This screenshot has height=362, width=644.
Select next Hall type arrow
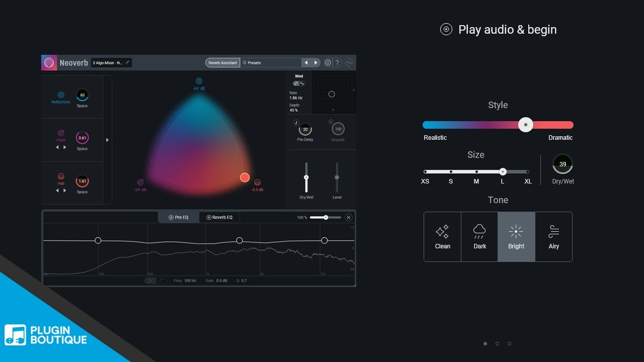[64, 191]
